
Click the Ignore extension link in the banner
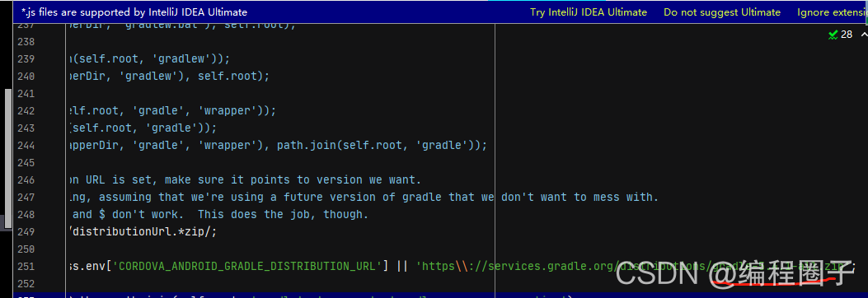[832, 12]
